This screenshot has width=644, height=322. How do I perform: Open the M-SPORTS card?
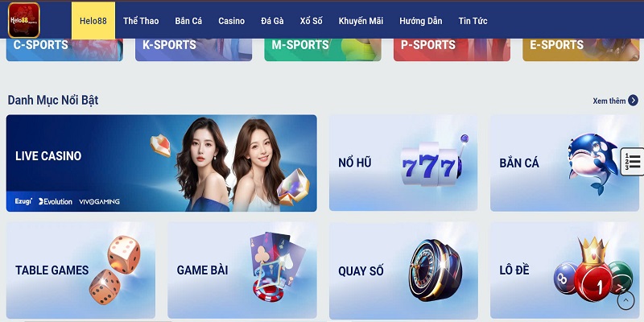323,50
